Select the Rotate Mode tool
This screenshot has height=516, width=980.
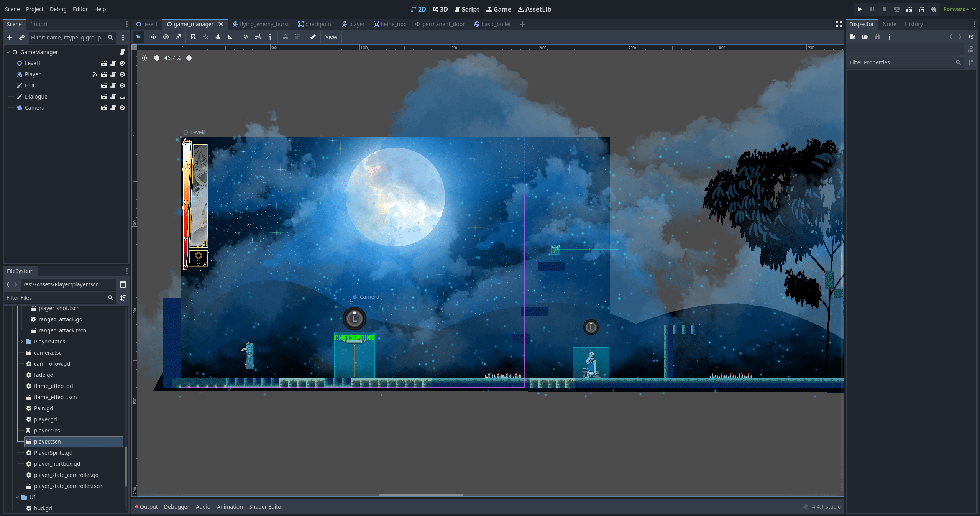(166, 37)
